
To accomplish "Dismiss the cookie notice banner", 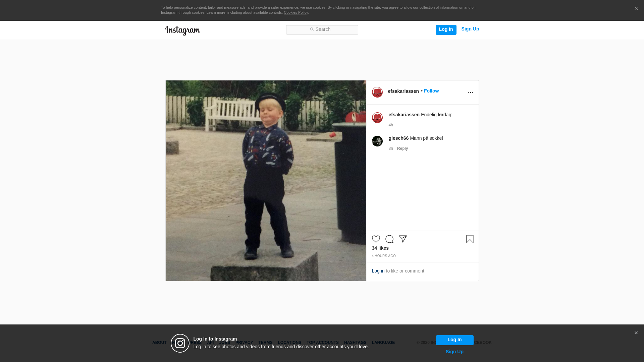I will [x=636, y=9].
